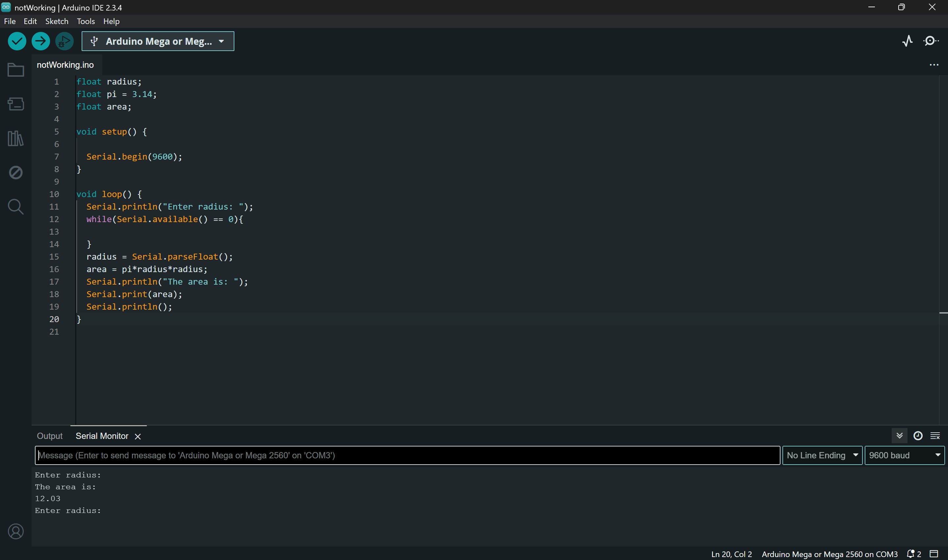Image resolution: width=948 pixels, height=560 pixels.
Task: Open the Serial Plotter icon
Action: click(907, 41)
